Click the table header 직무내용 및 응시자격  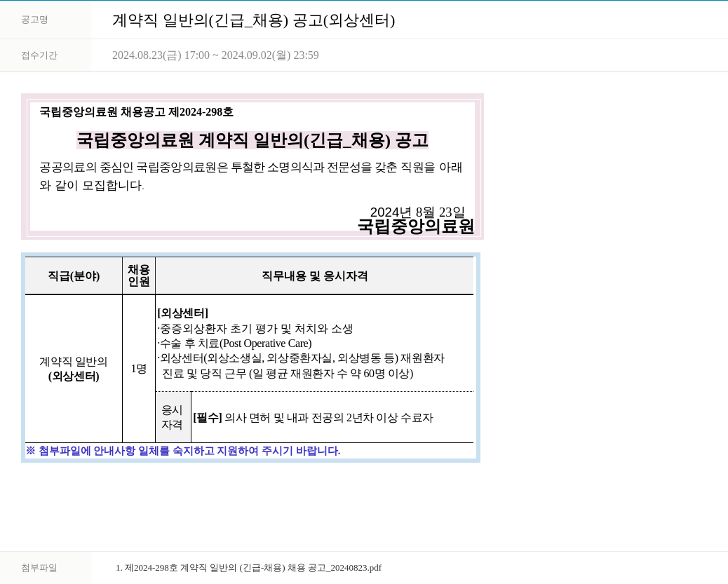pyautogui.click(x=315, y=276)
